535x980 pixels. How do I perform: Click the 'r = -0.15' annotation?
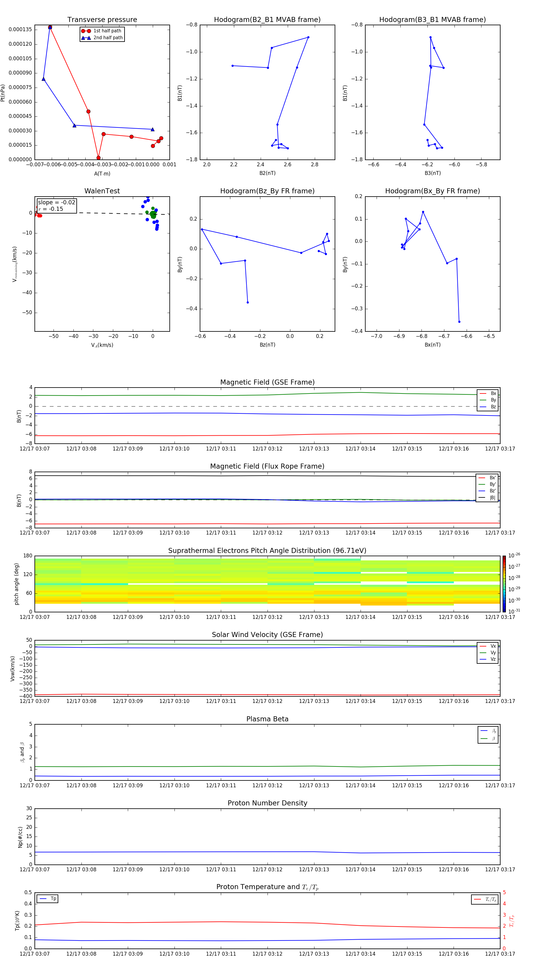51,209
